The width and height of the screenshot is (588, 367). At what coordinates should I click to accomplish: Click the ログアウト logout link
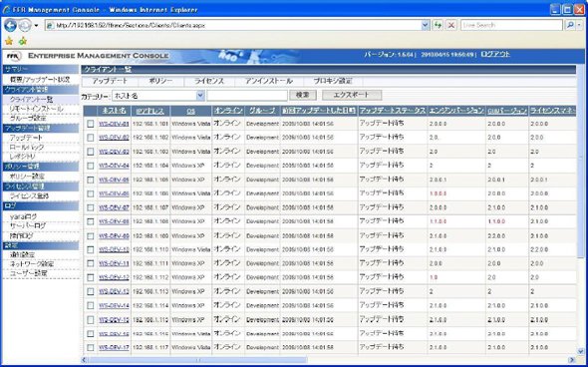[495, 54]
